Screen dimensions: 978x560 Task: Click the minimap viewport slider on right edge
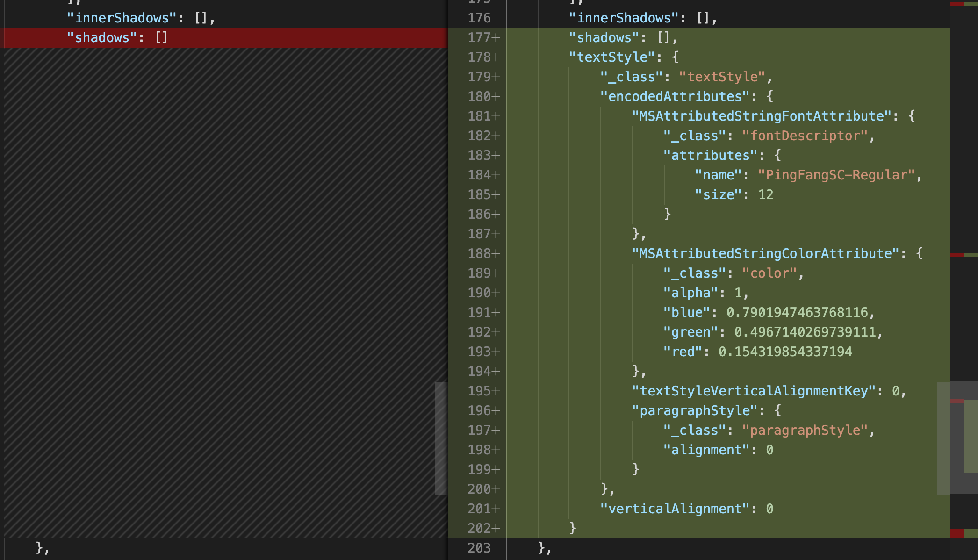coord(957,438)
